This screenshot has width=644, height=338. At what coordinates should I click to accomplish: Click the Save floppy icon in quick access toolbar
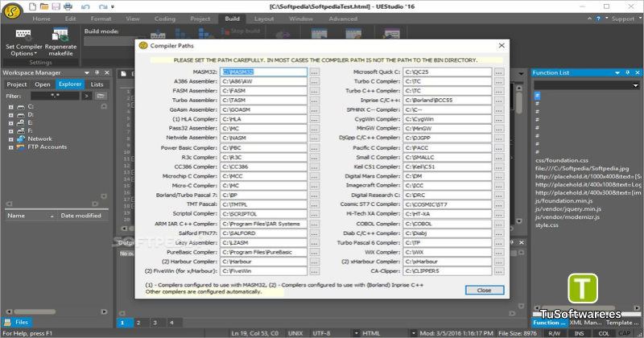point(56,6)
